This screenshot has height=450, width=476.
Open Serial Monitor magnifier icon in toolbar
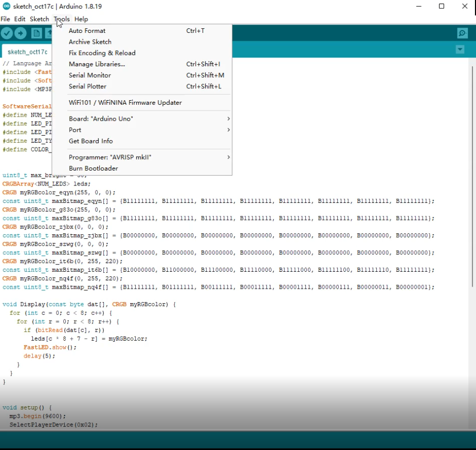click(462, 33)
